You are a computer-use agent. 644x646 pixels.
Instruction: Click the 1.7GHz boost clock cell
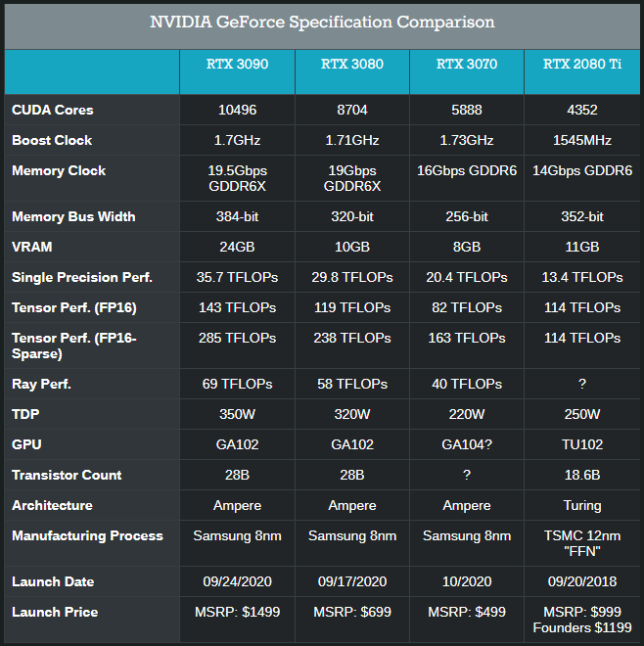(x=237, y=141)
